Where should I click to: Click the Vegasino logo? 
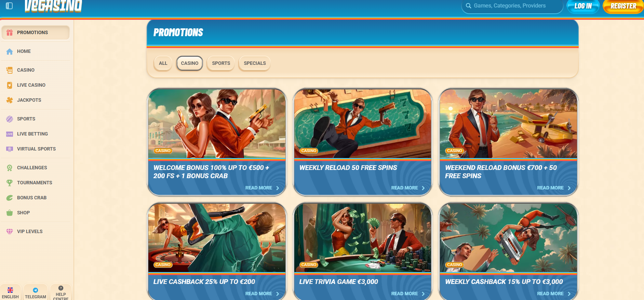(53, 6)
